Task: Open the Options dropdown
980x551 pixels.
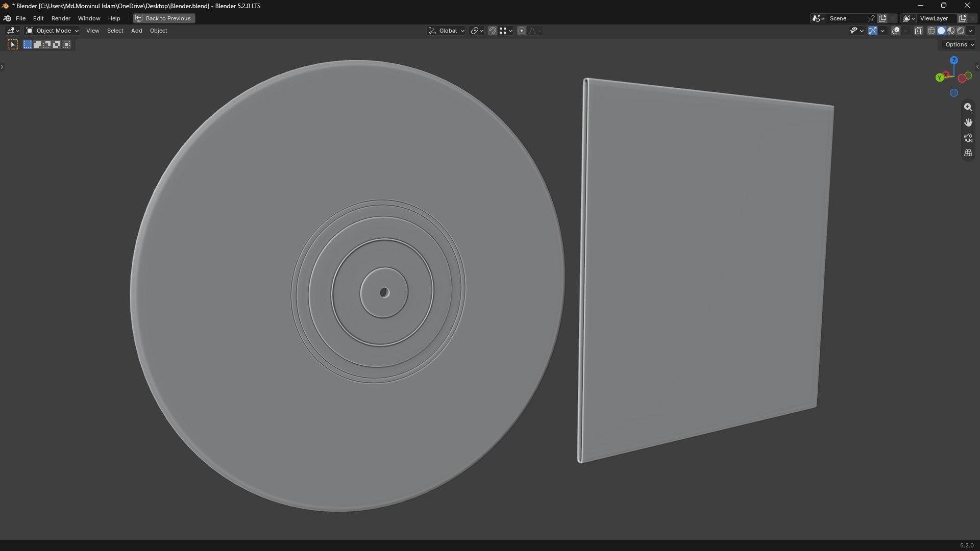Action: [x=960, y=45]
